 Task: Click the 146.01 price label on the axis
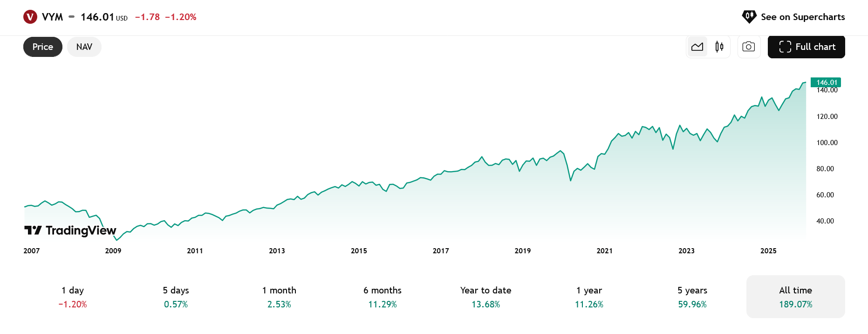(x=825, y=82)
